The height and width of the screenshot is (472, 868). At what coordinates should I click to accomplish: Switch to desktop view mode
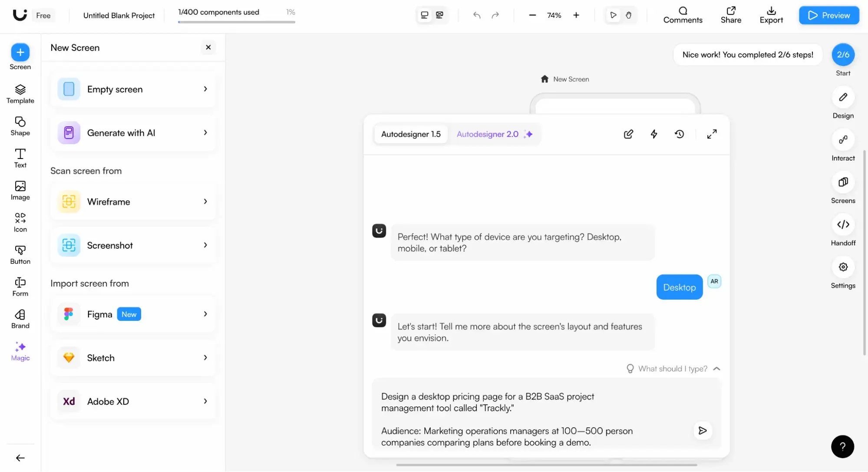pyautogui.click(x=425, y=15)
